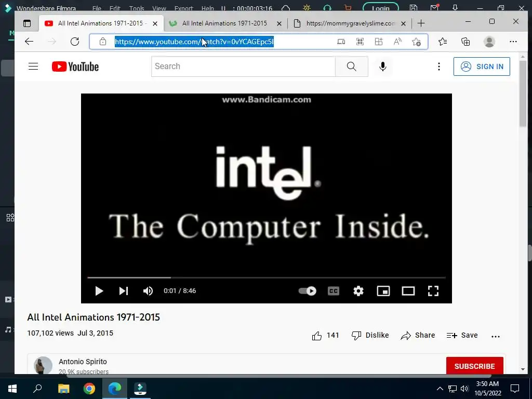Image resolution: width=532 pixels, height=399 pixels.
Task: Open the Antonio Spirito channel name
Action: [83, 362]
